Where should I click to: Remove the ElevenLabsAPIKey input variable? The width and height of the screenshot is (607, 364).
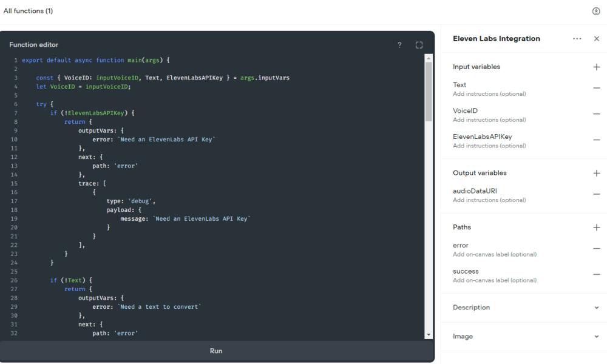597,140
